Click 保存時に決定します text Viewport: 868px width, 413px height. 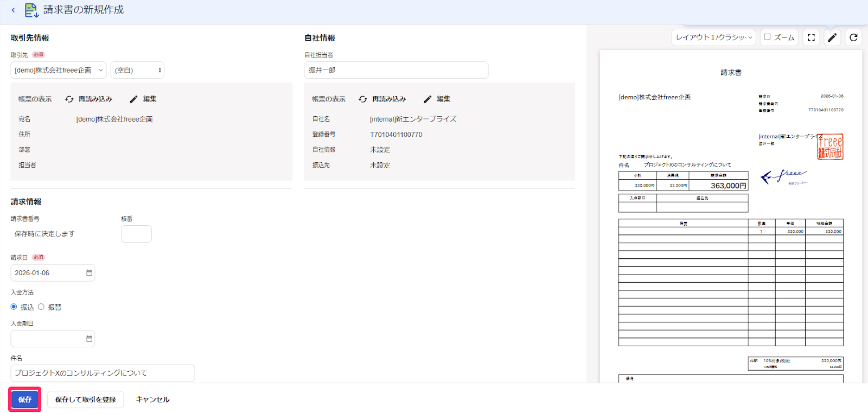point(44,234)
